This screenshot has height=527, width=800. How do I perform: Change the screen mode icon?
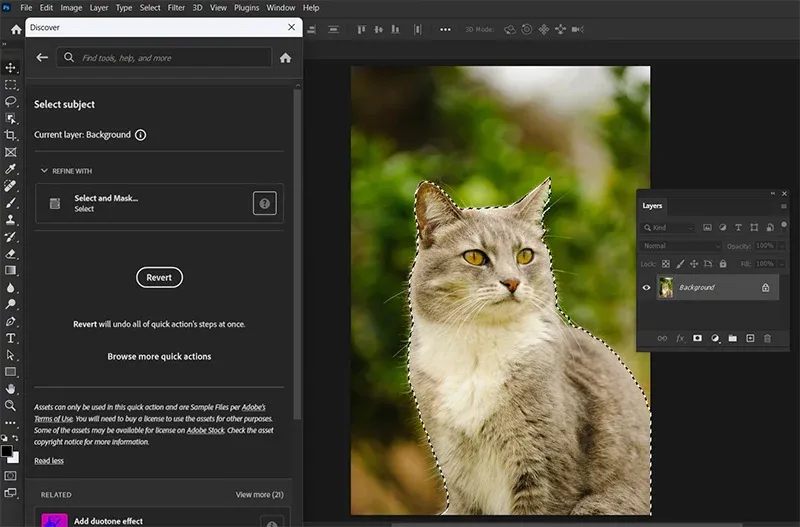tap(10, 493)
